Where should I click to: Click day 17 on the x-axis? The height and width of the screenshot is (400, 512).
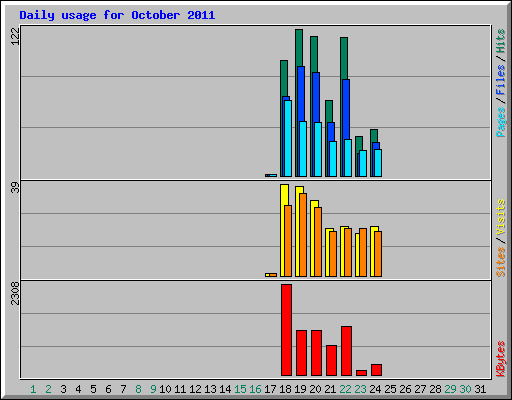[270, 389]
